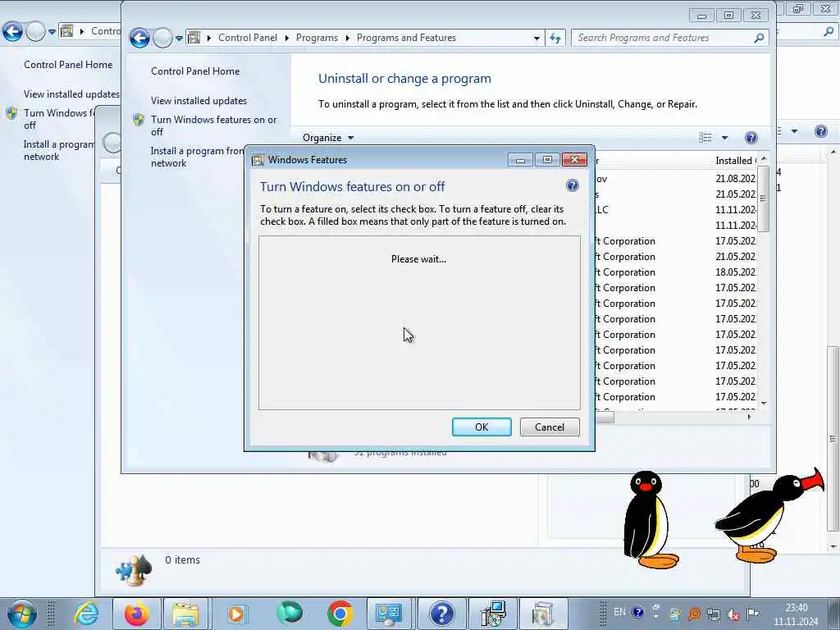Select the row dated 21.08.202
The height and width of the screenshot is (630, 840).
[676, 178]
